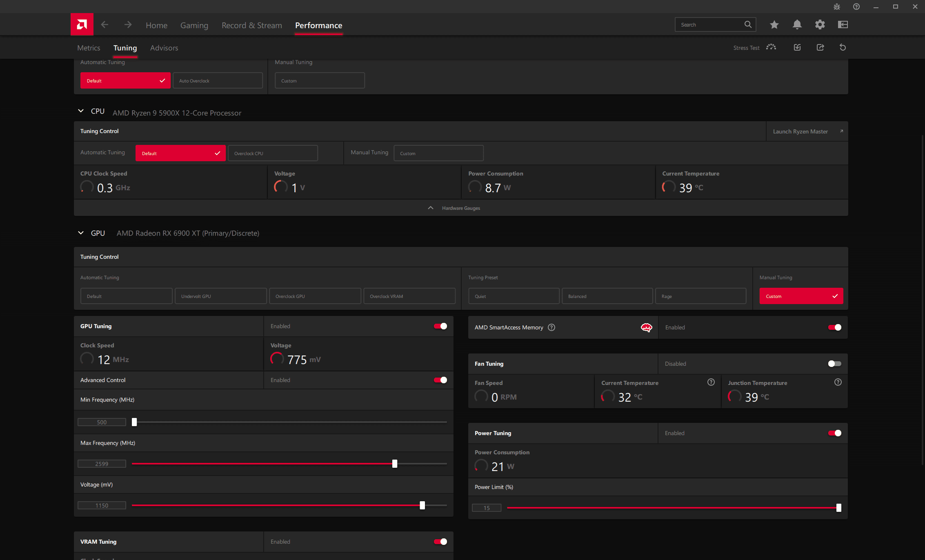Screen dimensions: 925x560
Task: Click Voltage value field 1150
Action: coord(102,505)
